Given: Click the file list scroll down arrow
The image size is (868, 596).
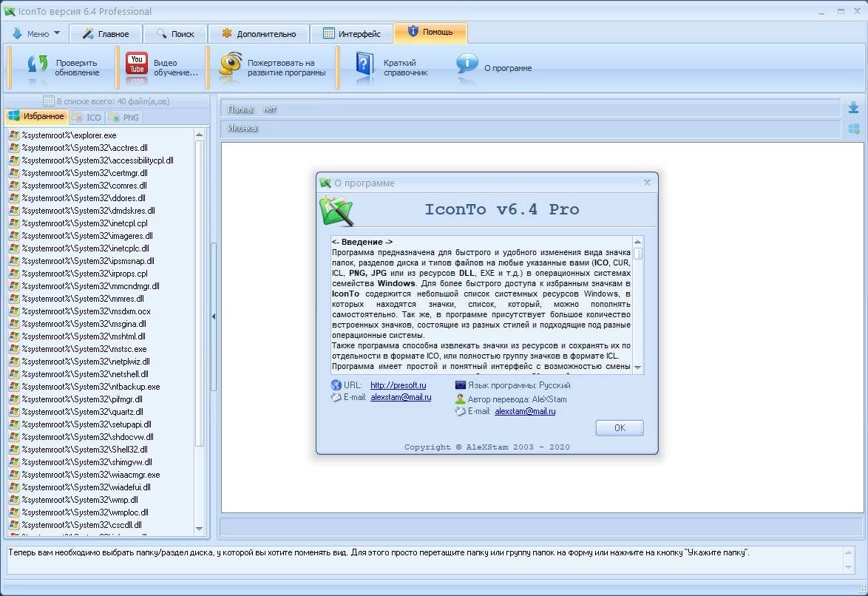Looking at the screenshot, I should point(200,529).
